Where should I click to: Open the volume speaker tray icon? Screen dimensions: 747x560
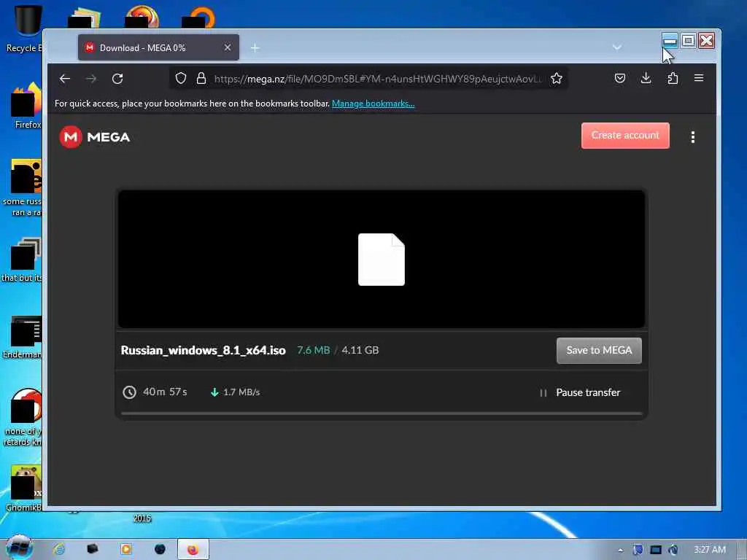[673, 550]
